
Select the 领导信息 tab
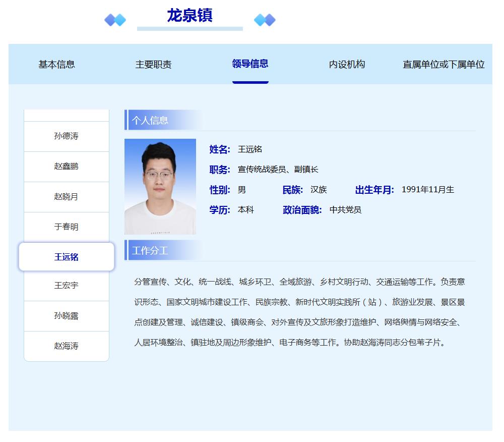[250, 64]
